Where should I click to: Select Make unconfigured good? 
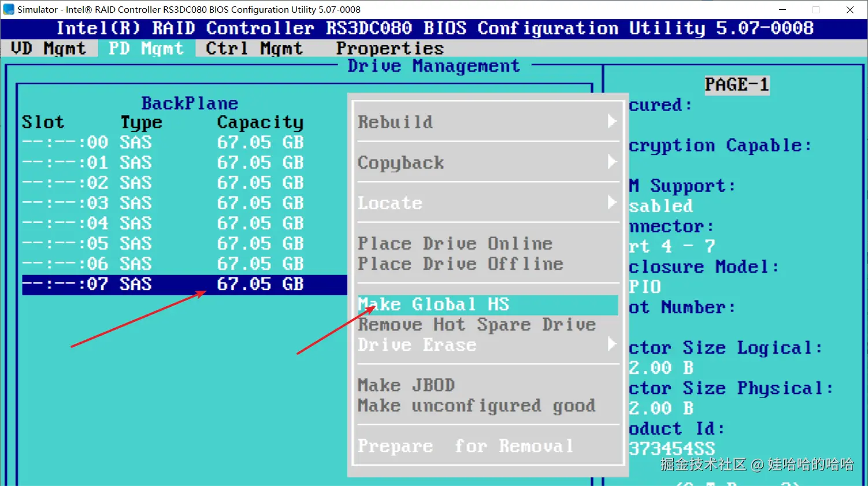[477, 406]
